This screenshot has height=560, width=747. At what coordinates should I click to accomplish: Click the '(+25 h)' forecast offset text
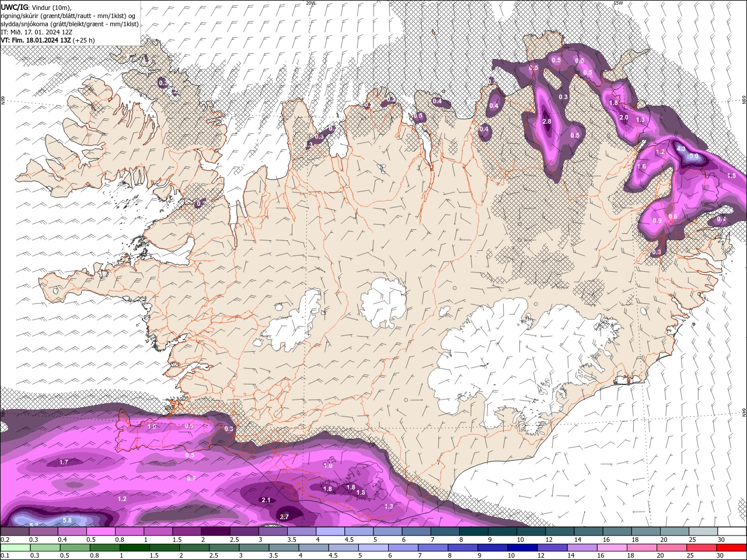tap(84, 40)
